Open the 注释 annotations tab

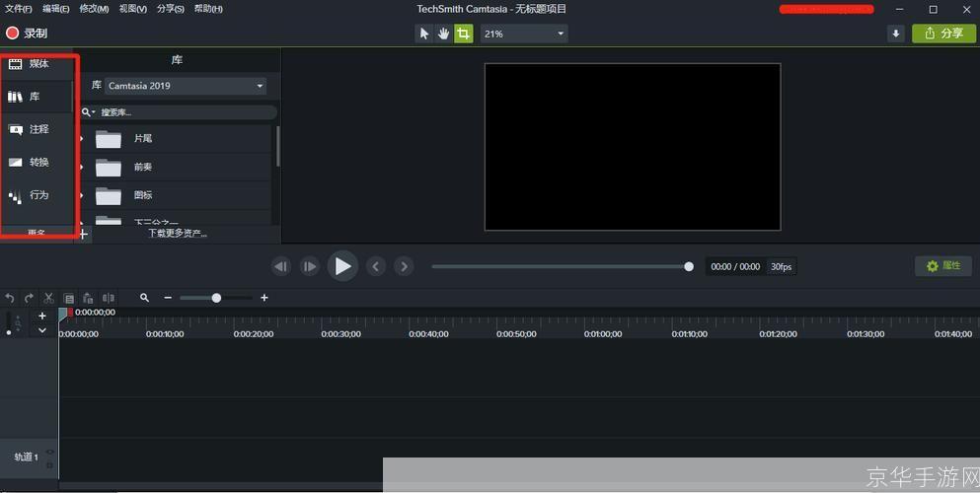tap(37, 129)
